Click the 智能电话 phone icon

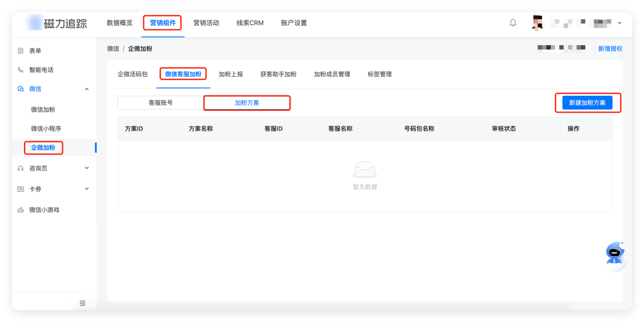[20, 70]
